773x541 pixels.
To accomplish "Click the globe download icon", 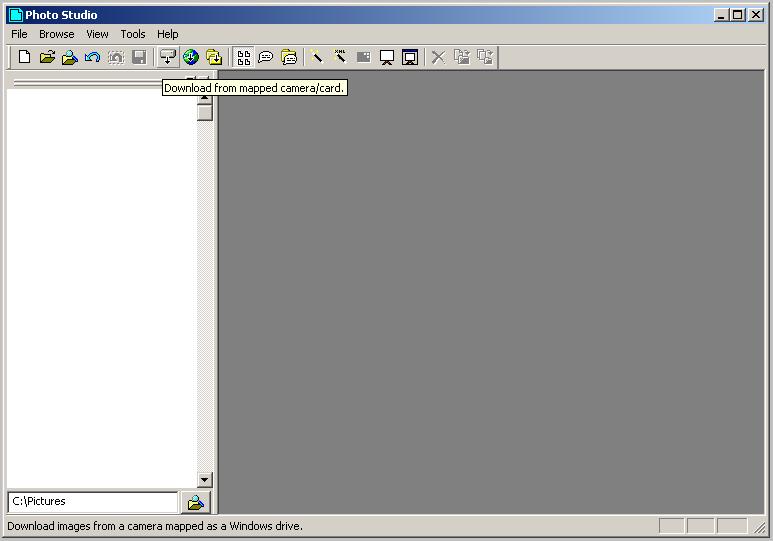I will pyautogui.click(x=191, y=57).
